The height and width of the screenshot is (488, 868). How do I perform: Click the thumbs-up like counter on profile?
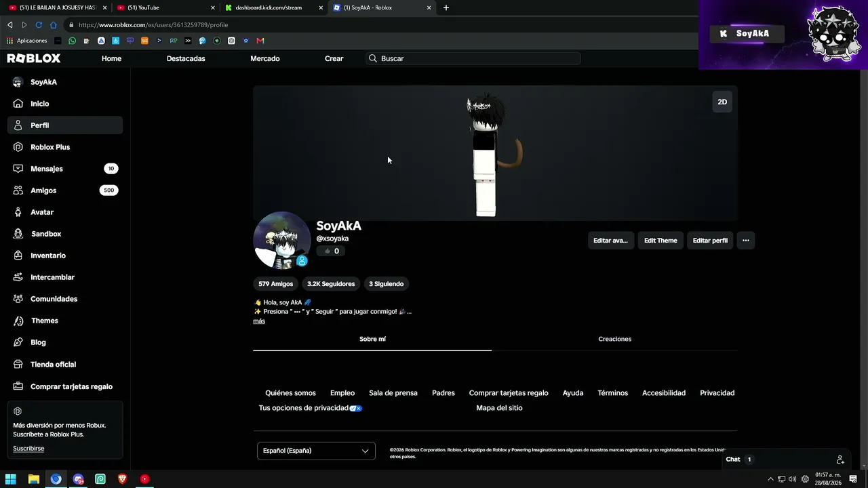(x=332, y=251)
